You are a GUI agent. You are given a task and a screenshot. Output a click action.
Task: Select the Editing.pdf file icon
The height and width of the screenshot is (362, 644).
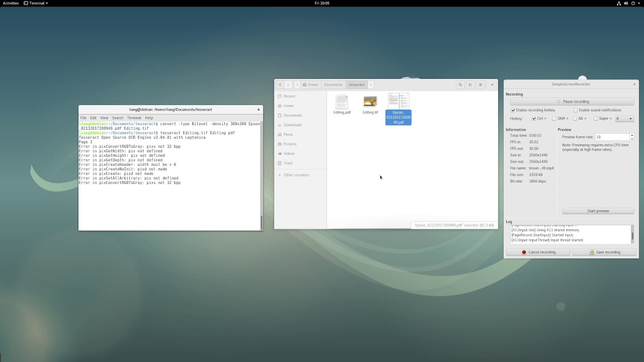click(x=342, y=102)
